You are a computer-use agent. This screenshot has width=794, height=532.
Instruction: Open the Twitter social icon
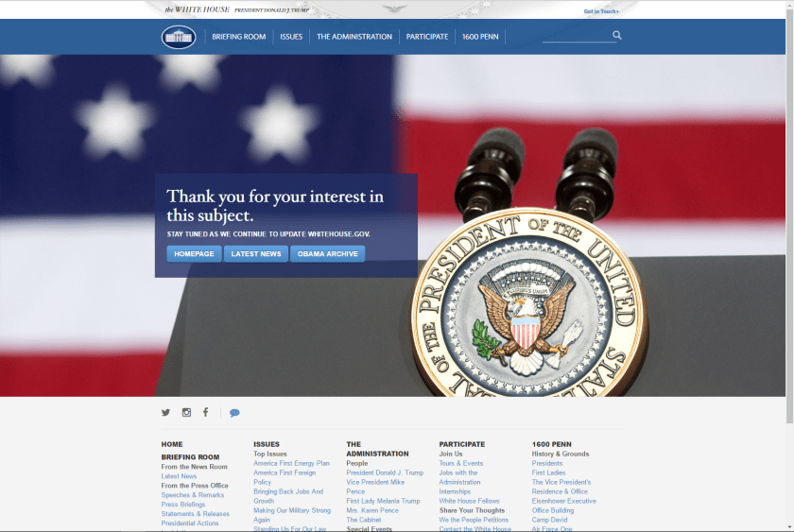(x=166, y=413)
